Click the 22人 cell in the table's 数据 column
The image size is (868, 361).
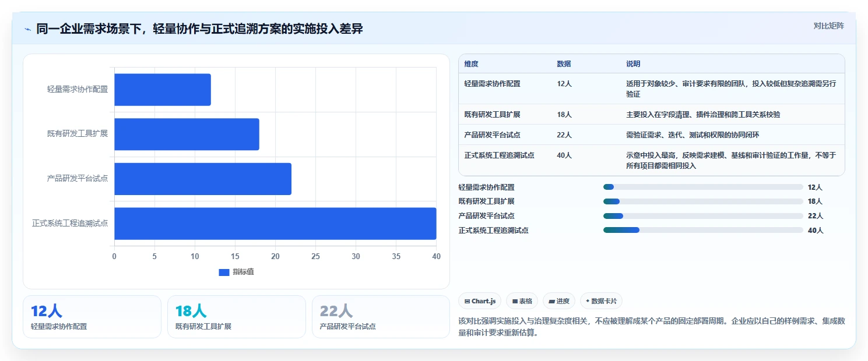[x=564, y=135]
